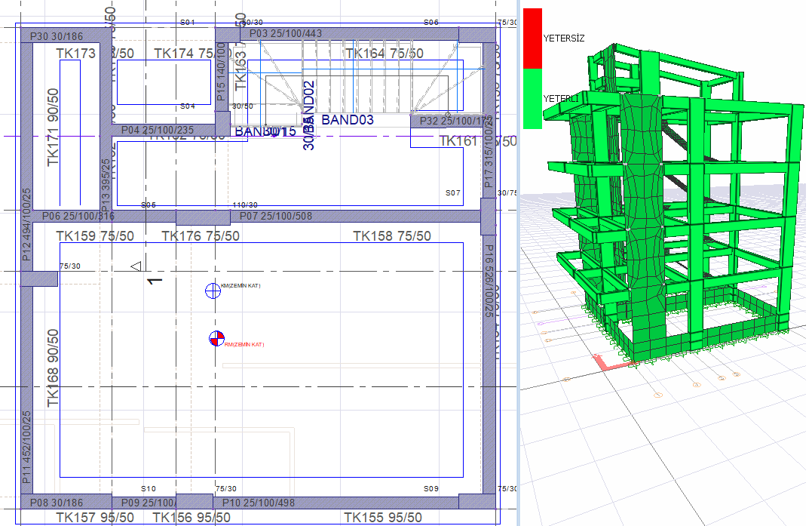Viewport: 812px width, 526px height.
Task: Select column label S09
Action: 431,489
